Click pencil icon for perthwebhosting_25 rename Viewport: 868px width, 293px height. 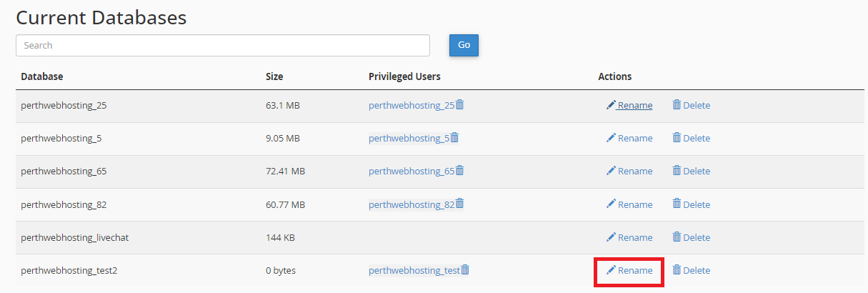coord(611,105)
